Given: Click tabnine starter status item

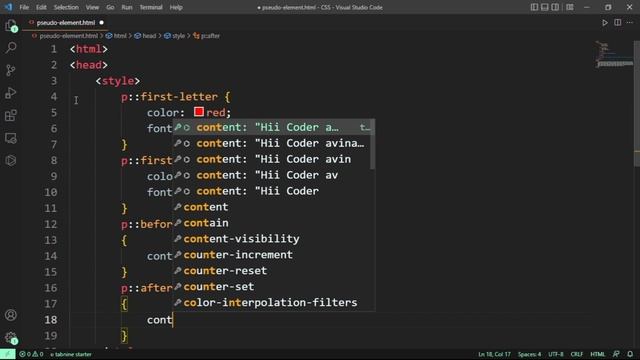Looking at the screenshot, I should point(71,354).
